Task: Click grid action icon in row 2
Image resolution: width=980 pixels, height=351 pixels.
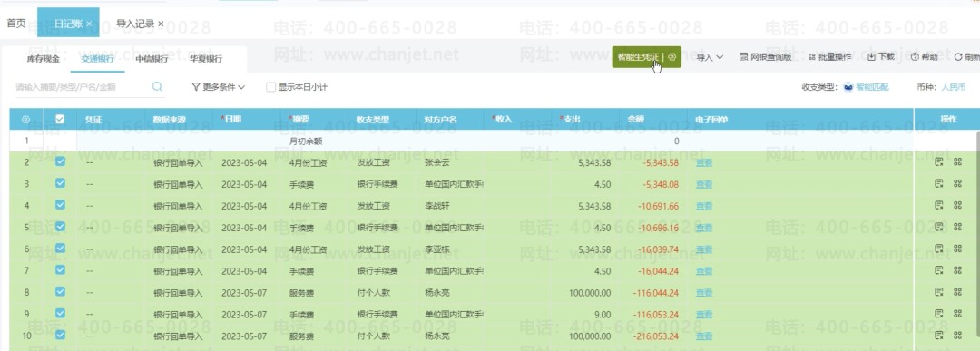Action: coord(957,162)
